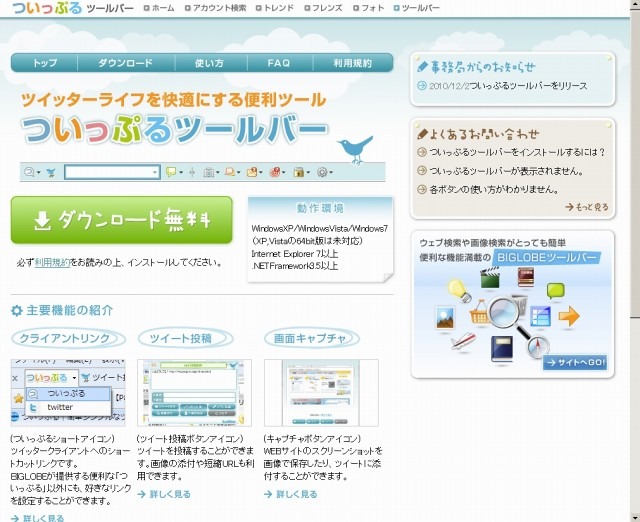Screen dimensions: 640x522
Task: Go to トレンド in top navigation
Action: [x=275, y=8]
